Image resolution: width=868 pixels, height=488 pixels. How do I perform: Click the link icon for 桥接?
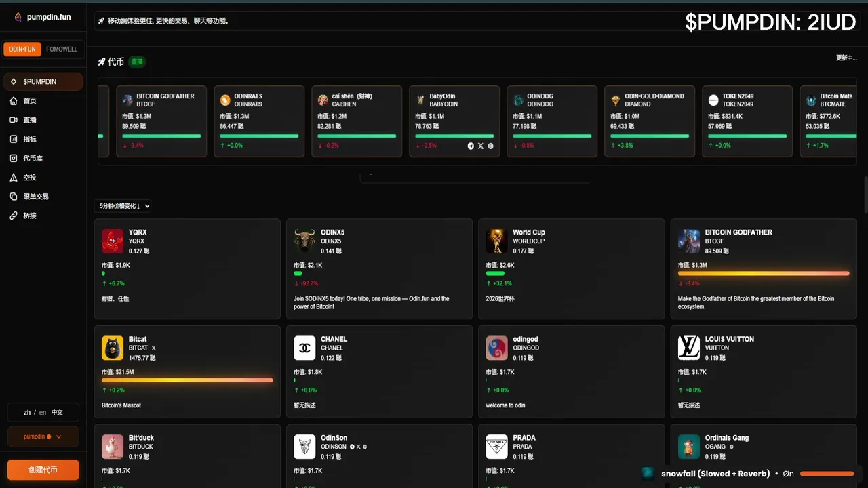[x=14, y=216]
